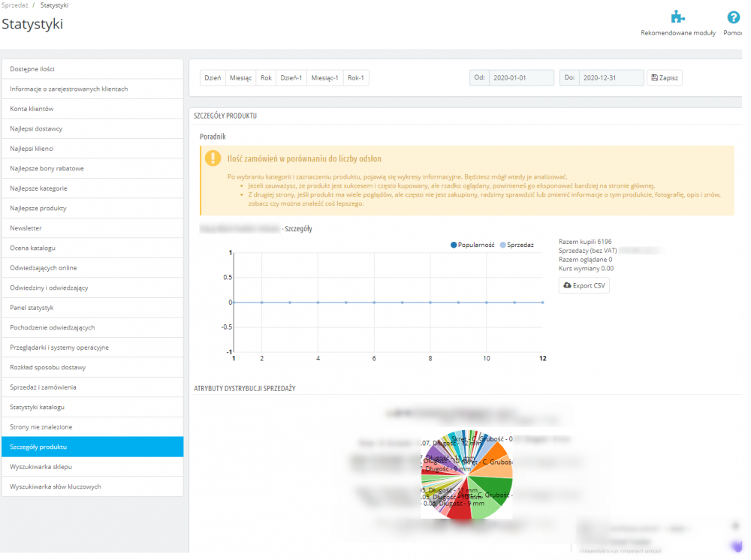This screenshot has width=751, height=560.
Task: Click the Razem kupili 6196 text
Action: point(585,242)
